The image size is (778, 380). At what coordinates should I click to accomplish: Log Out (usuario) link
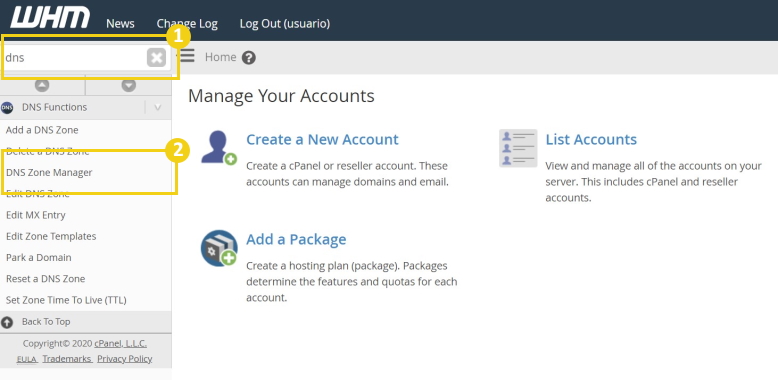pos(285,23)
